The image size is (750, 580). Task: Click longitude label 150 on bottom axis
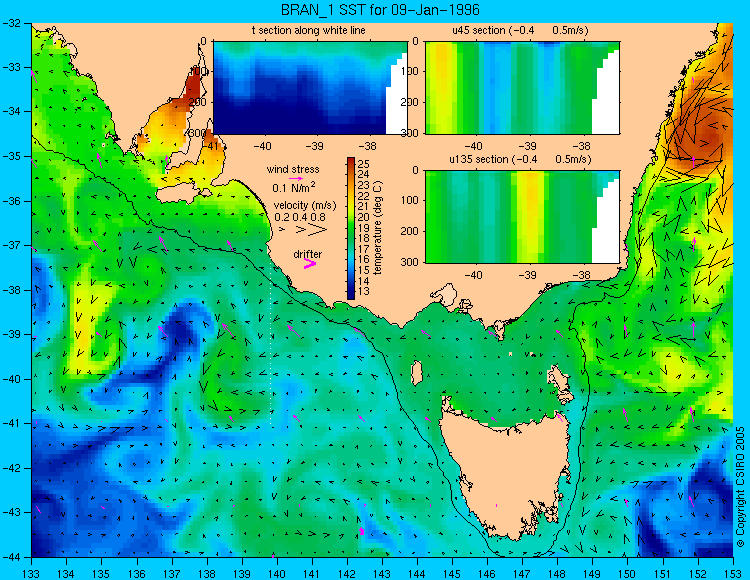[628, 574]
